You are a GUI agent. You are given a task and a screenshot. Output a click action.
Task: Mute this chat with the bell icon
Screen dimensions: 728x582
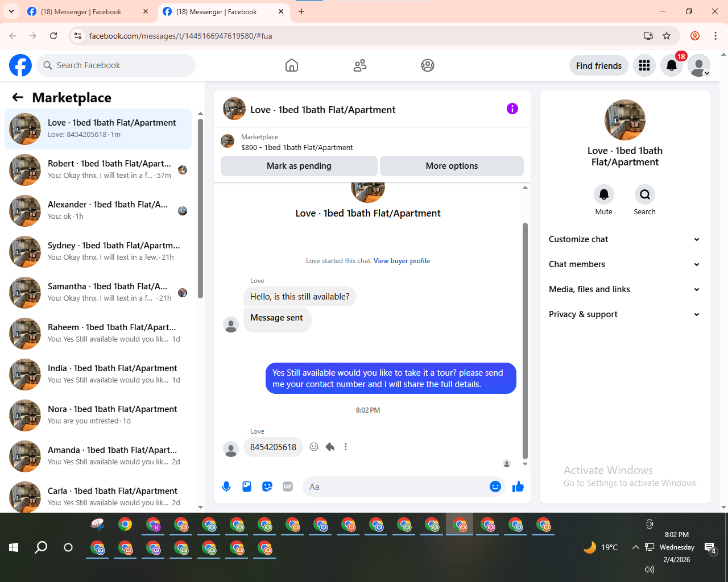pos(604,194)
